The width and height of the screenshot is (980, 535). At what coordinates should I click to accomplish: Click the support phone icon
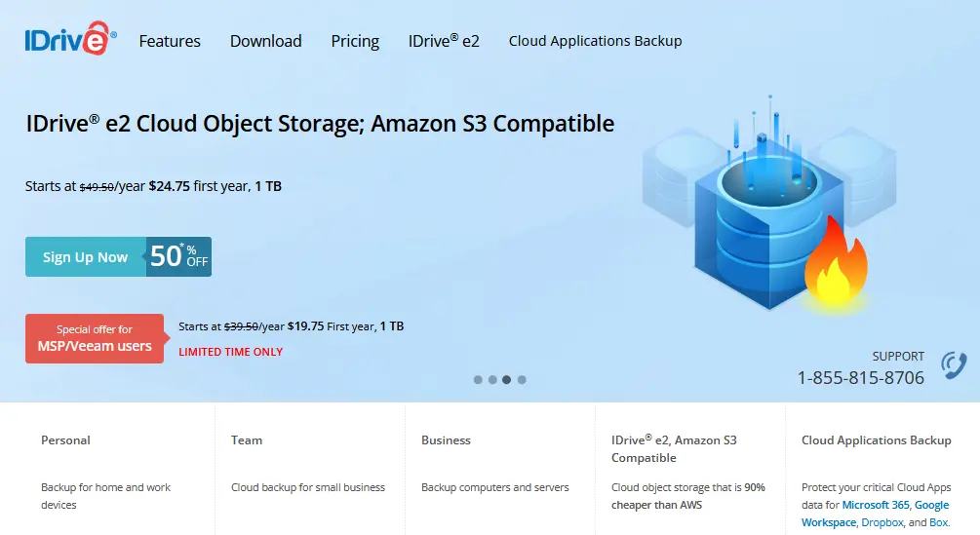click(x=954, y=365)
